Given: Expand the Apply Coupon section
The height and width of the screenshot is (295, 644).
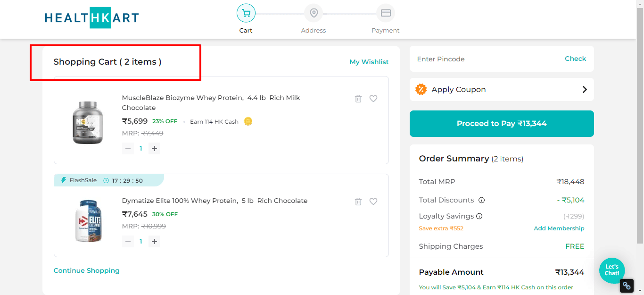Looking at the screenshot, I should (502, 90).
